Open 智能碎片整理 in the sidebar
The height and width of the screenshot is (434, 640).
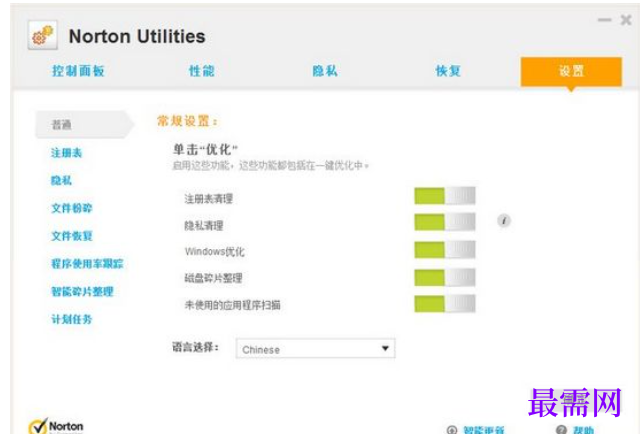pos(82,292)
